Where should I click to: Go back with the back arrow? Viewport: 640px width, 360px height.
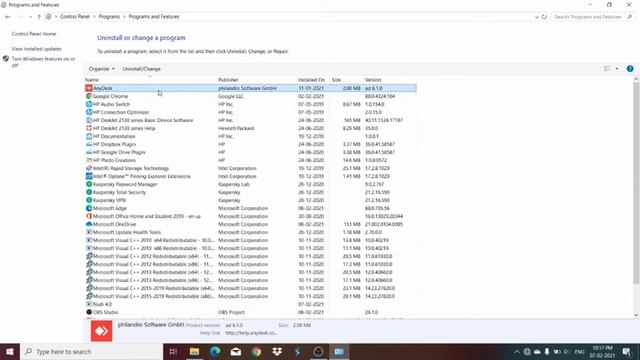(x=8, y=17)
